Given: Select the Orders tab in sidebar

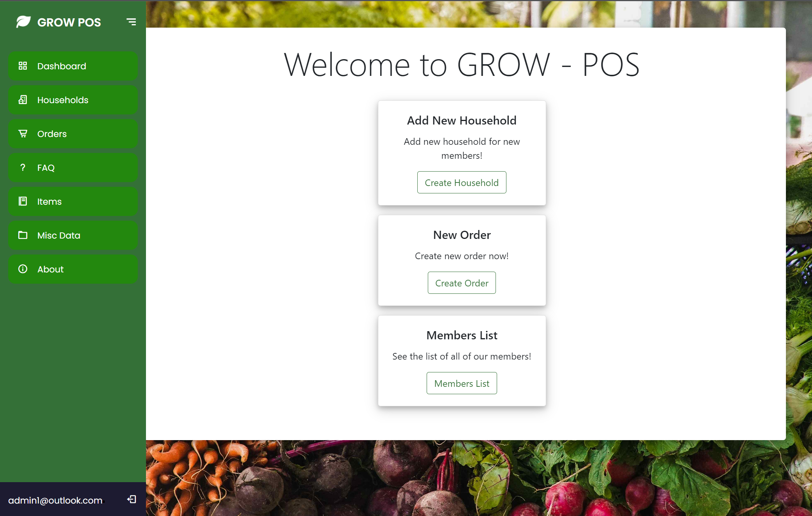Looking at the screenshot, I should (70, 134).
